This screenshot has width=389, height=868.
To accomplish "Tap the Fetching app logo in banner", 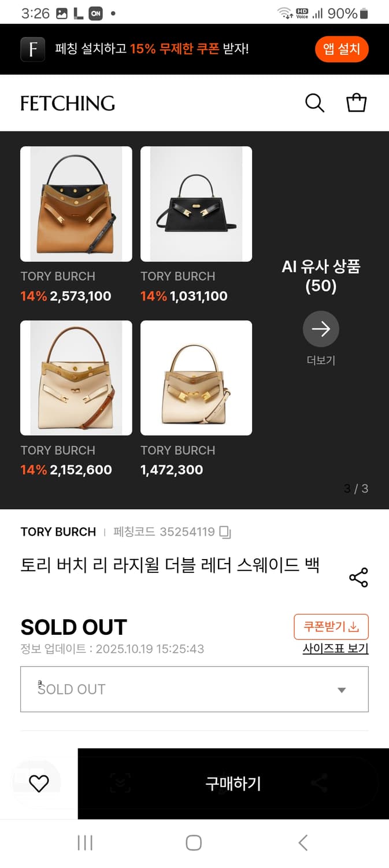I will [x=33, y=49].
